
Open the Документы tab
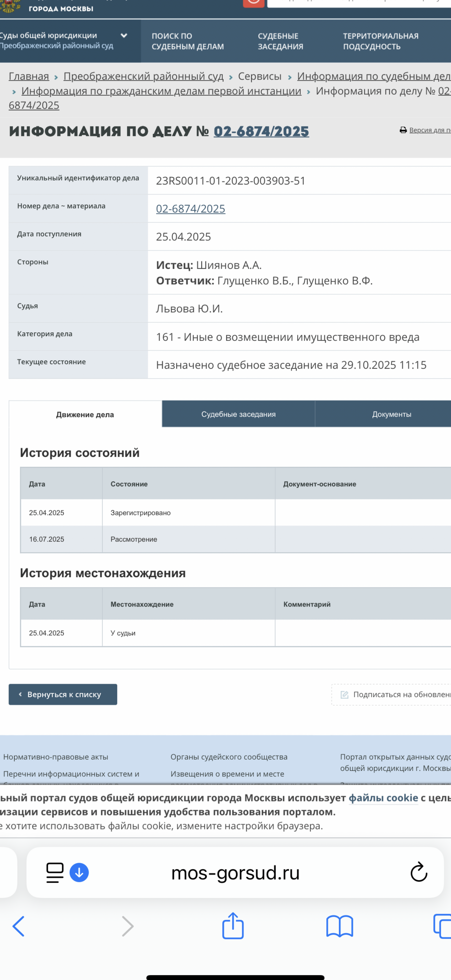tap(391, 414)
